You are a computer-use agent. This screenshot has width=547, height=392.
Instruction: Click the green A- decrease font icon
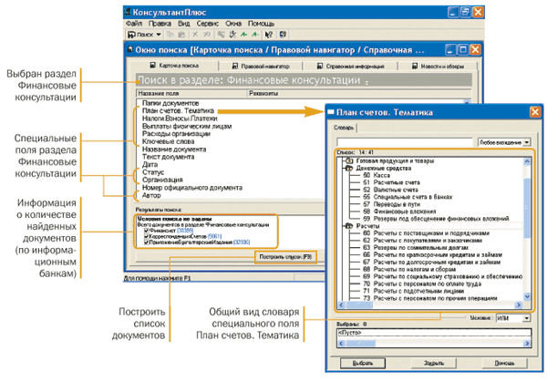click(x=255, y=35)
